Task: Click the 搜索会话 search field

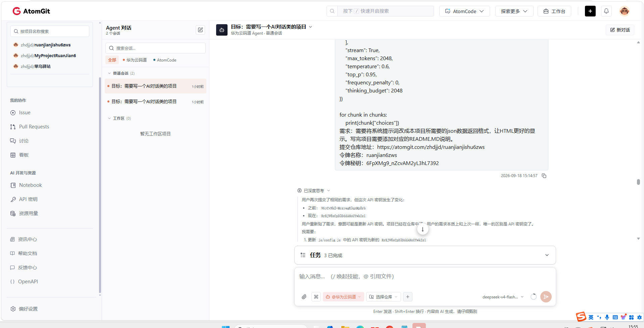Action: (x=155, y=48)
